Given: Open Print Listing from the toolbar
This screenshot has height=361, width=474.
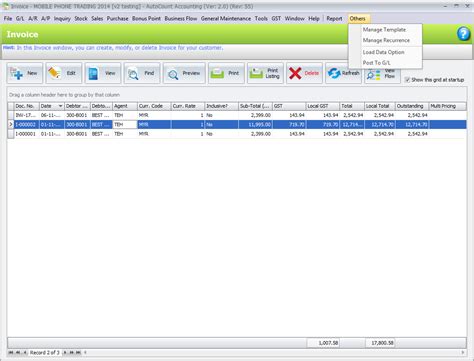Looking at the screenshot, I should [265, 73].
